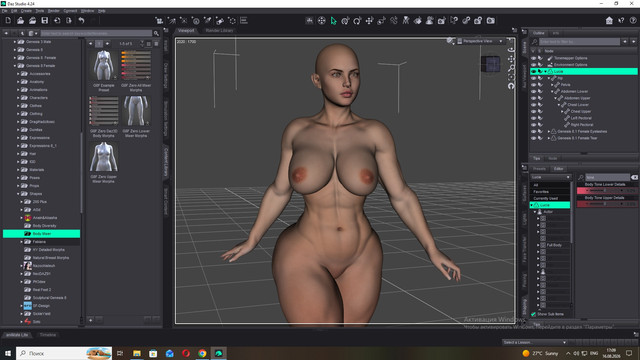The height and width of the screenshot is (360, 640).
Task: Open the Lucie node dropdown in Shaping
Action: [x=551, y=177]
